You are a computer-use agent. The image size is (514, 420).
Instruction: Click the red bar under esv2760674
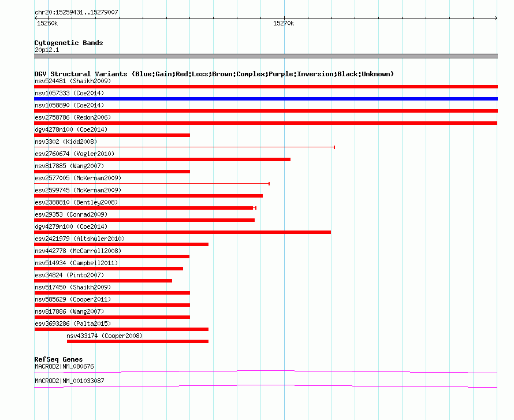[x=162, y=159]
